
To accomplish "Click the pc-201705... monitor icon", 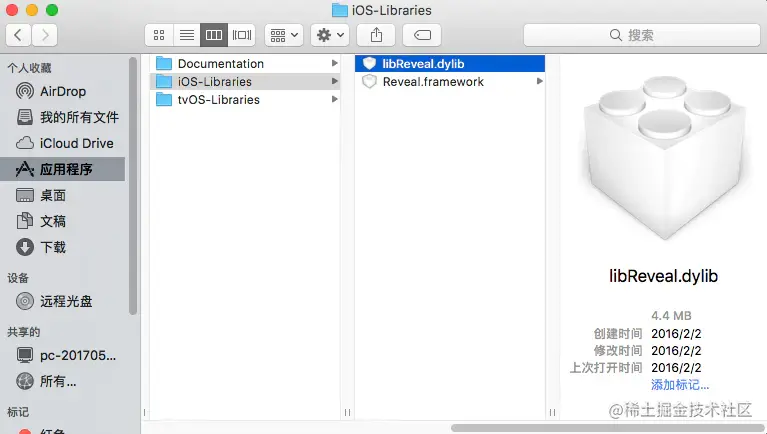I will 25,355.
